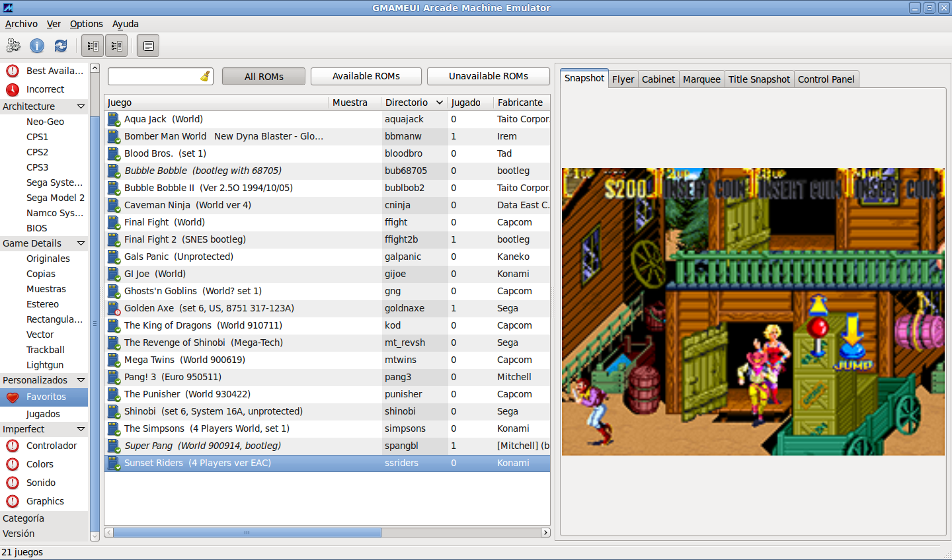Collapse the Game Details section
This screenshot has height=560, width=952.
81,243
